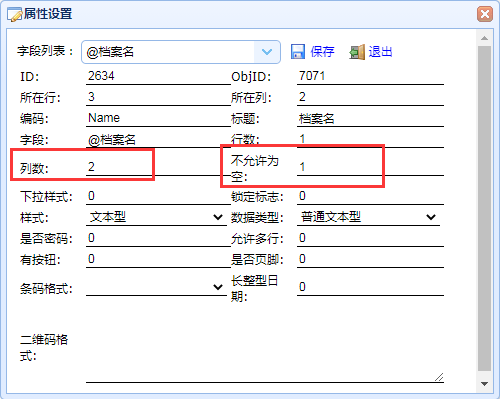Click the 不允许为空 label text

click(x=255, y=169)
